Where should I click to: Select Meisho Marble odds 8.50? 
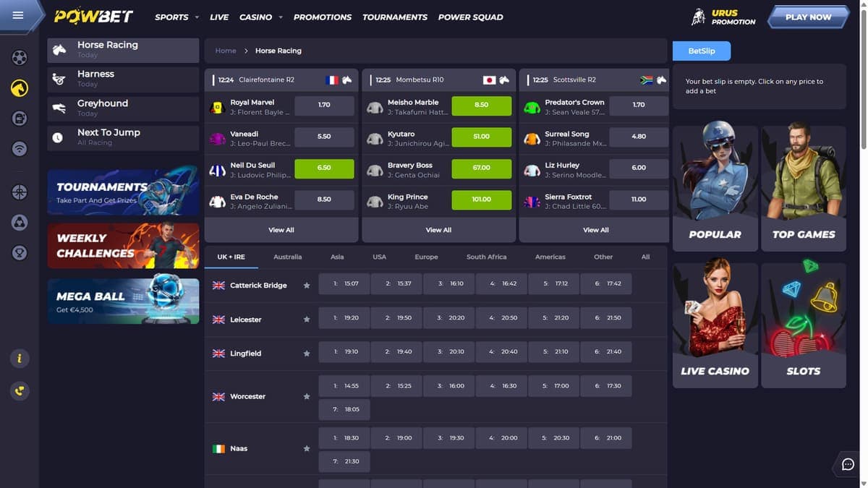point(482,106)
